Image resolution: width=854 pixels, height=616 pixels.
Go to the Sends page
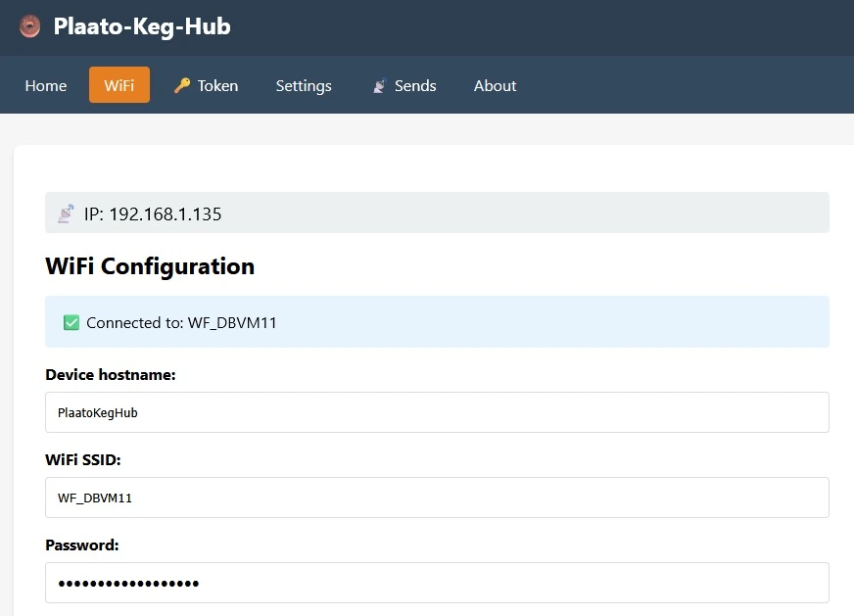pos(414,86)
